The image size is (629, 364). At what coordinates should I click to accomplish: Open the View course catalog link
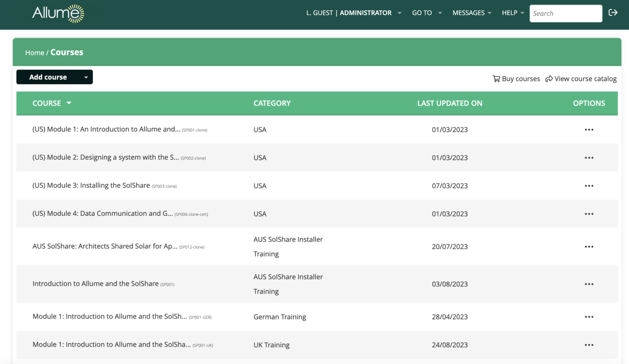pyautogui.click(x=581, y=79)
